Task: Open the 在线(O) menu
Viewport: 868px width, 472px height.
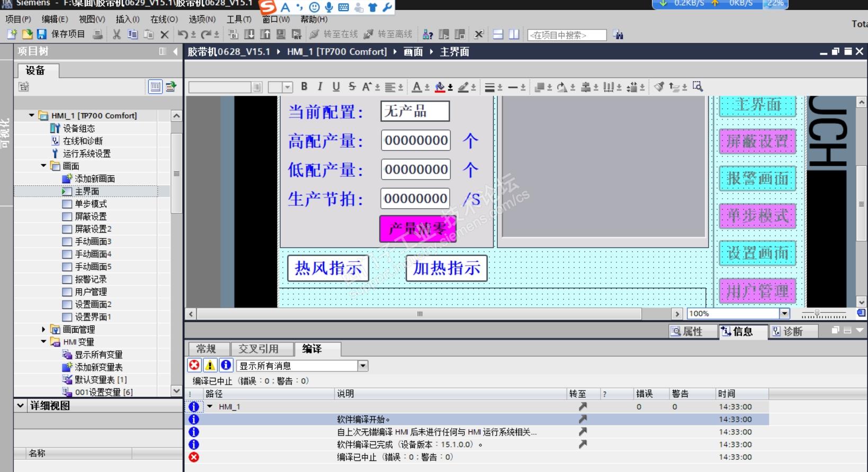Action: pyautogui.click(x=164, y=20)
